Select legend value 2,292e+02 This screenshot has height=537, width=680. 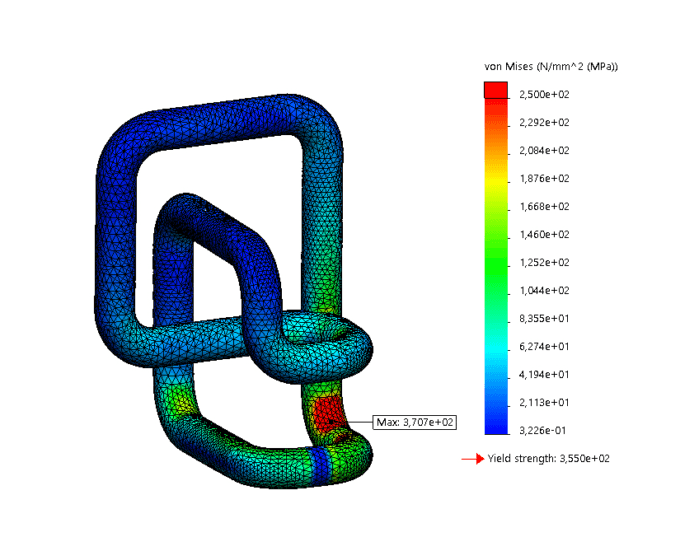tap(544, 123)
